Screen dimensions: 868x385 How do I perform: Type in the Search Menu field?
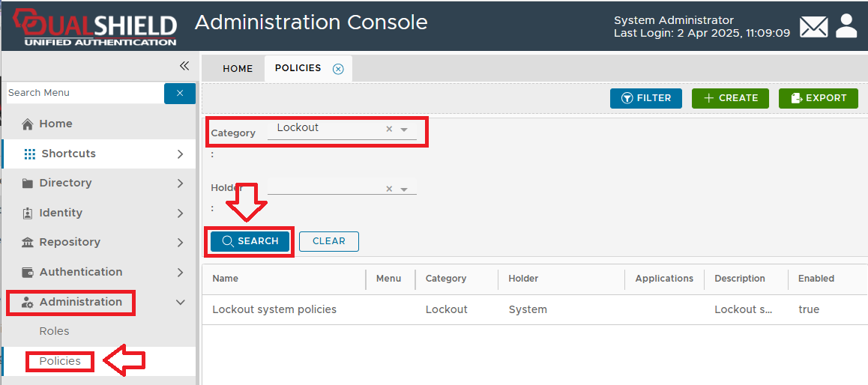point(82,93)
